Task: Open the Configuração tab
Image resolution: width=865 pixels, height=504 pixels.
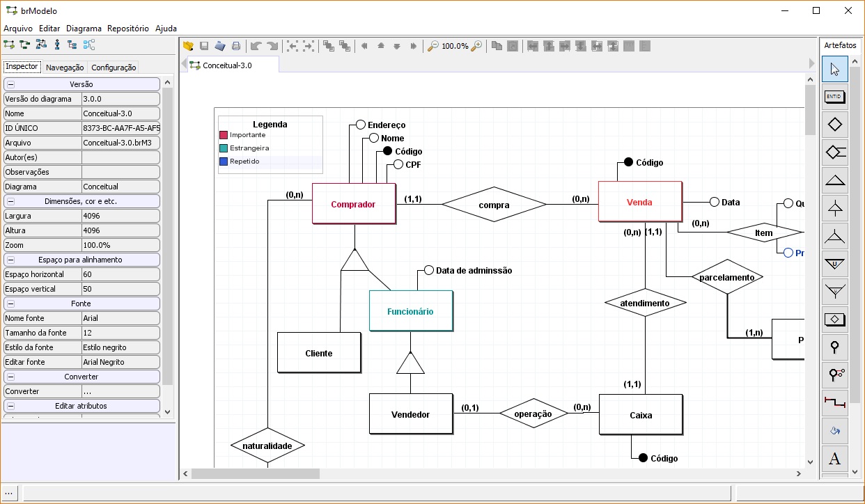Action: 114,68
